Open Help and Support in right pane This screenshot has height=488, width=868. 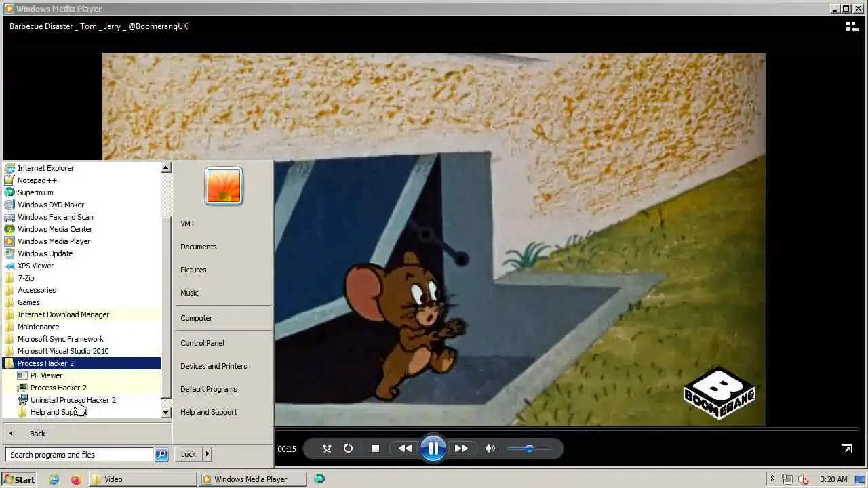click(224, 412)
